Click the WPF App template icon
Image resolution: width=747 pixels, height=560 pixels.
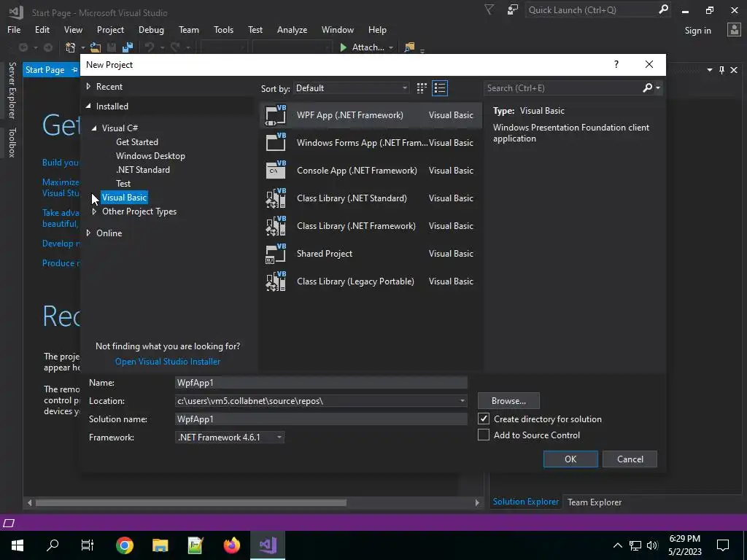(276, 115)
